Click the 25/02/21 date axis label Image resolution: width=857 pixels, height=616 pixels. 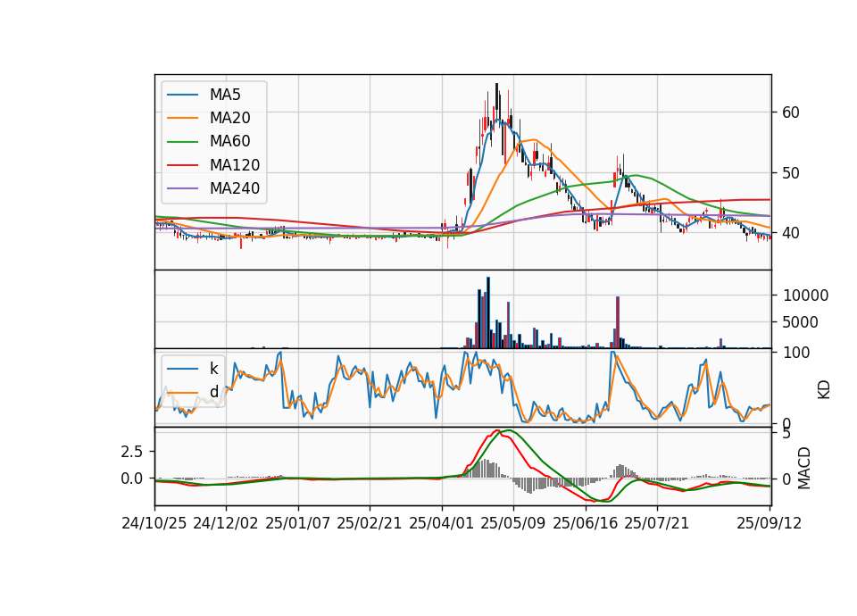point(370,523)
